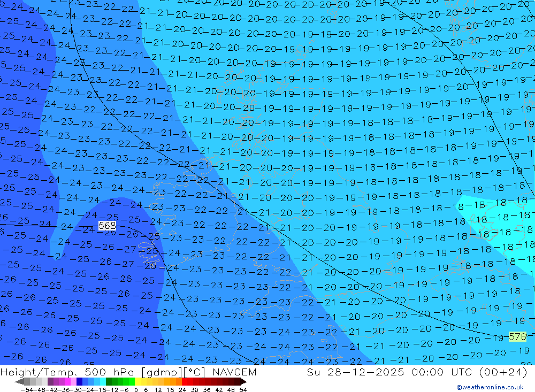Image resolution: width=535 pixels, height=392 pixels.
Task: Click the -54 legend scale value
Action: pyautogui.click(x=27, y=390)
